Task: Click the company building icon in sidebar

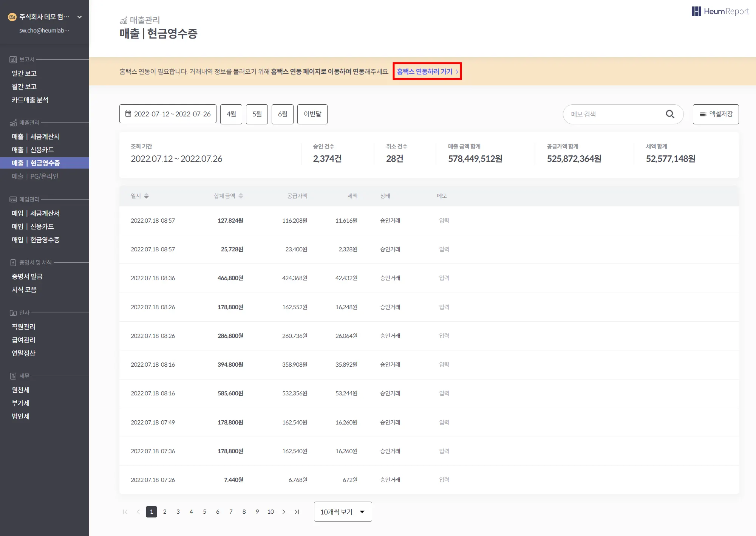Action: pyautogui.click(x=12, y=17)
